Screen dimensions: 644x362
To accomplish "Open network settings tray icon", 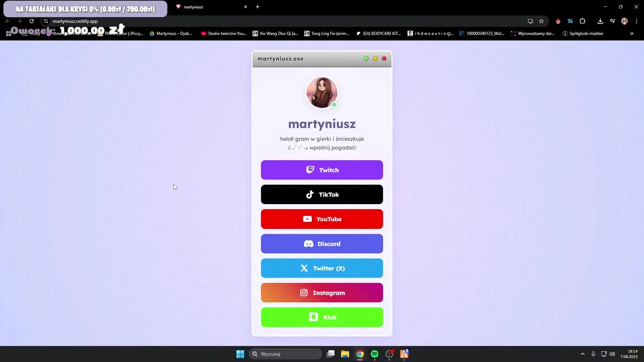I will (604, 354).
